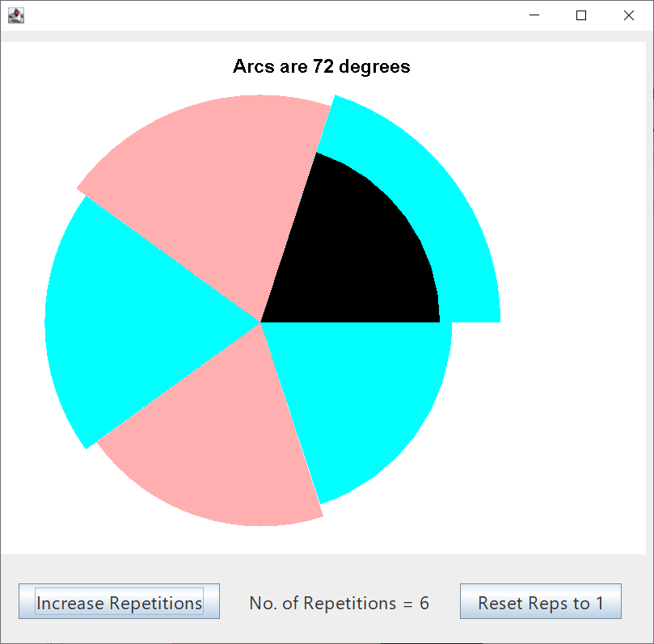Maximize the application window
This screenshot has width=654, height=644.
[x=581, y=15]
